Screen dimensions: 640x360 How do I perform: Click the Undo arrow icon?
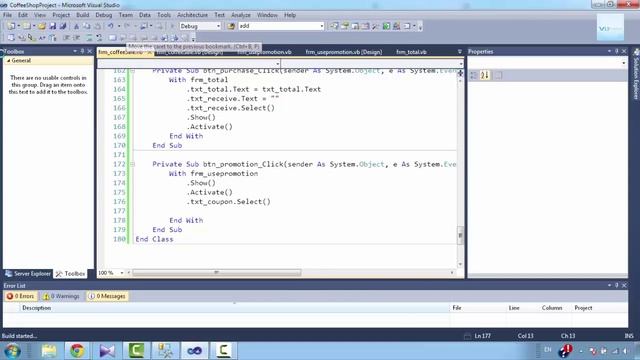(x=110, y=26)
